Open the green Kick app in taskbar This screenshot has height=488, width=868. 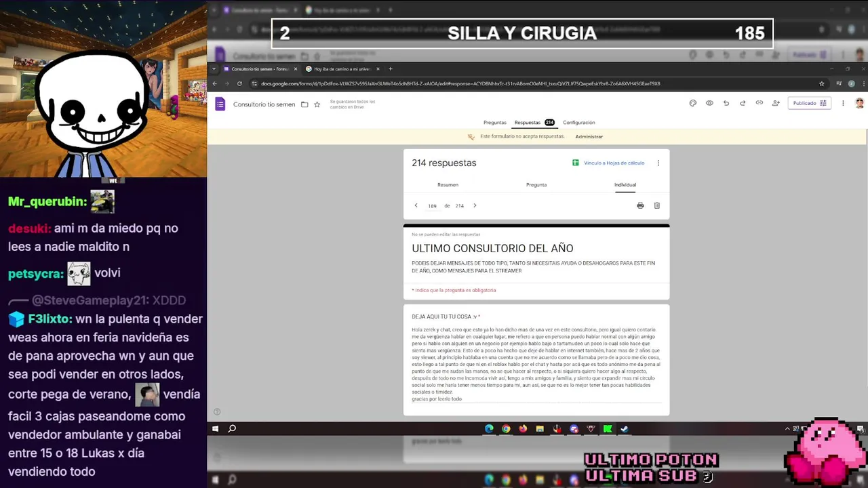pyautogui.click(x=608, y=428)
